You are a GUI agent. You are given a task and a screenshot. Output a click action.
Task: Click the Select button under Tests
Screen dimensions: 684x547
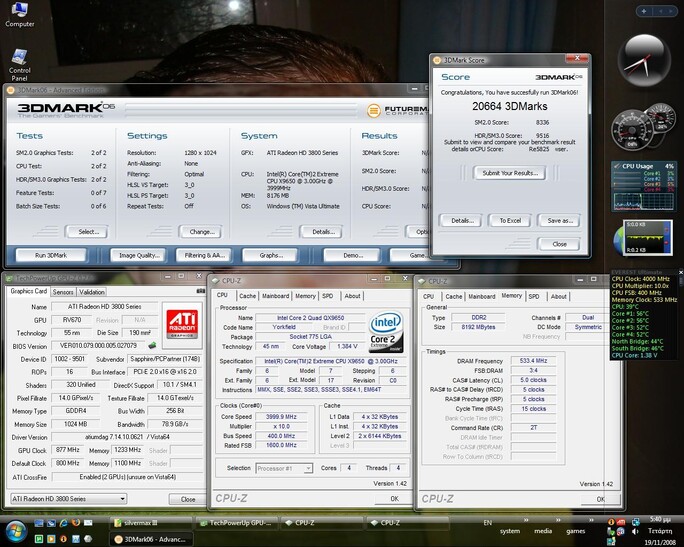pos(88,232)
